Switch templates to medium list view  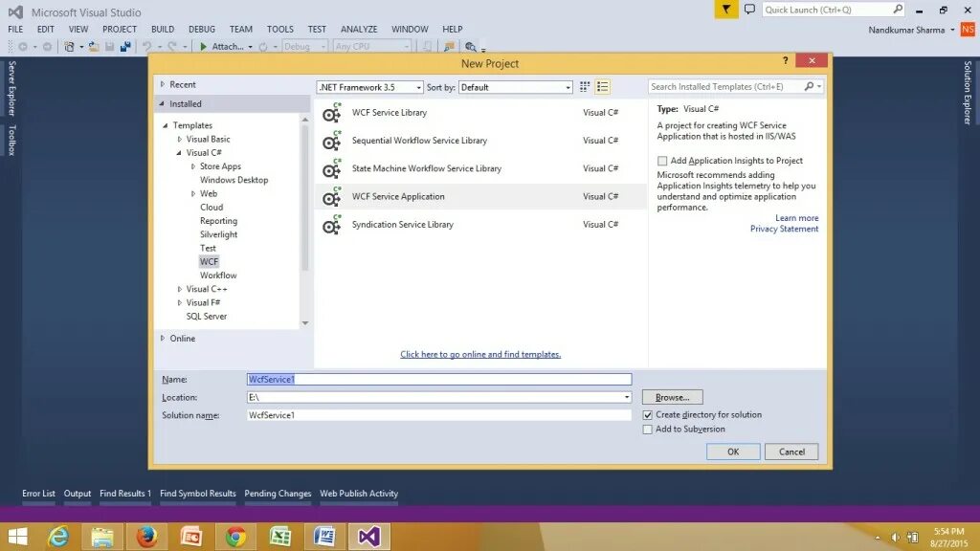tap(603, 87)
